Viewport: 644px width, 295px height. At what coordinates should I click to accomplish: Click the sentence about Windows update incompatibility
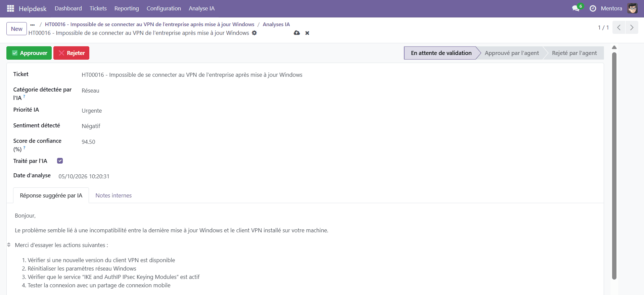tap(172, 230)
